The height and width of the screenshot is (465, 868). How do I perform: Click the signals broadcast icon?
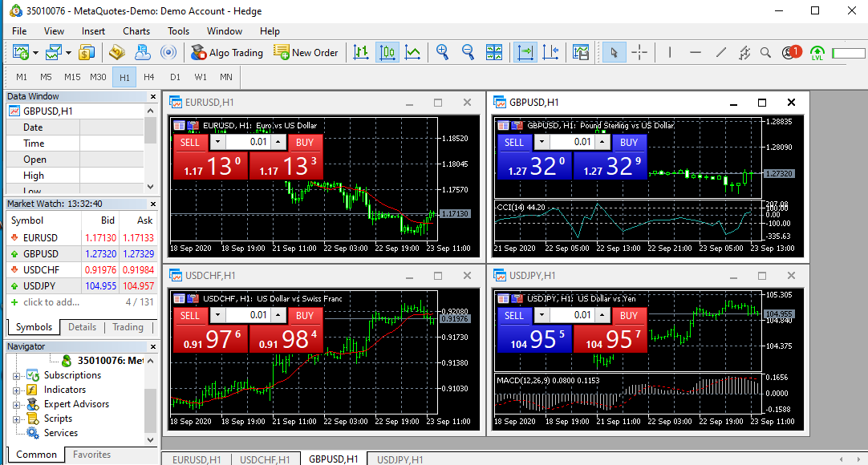pos(168,53)
